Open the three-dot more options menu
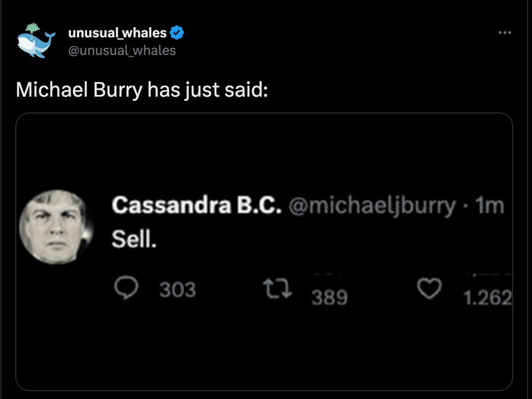Image resolution: width=532 pixels, height=399 pixels. 505,33
